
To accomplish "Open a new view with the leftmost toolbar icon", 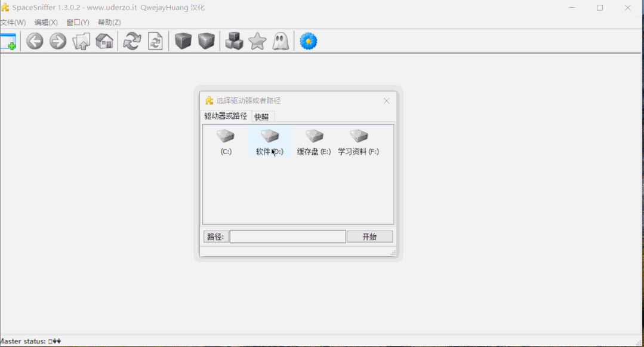I will 9,41.
